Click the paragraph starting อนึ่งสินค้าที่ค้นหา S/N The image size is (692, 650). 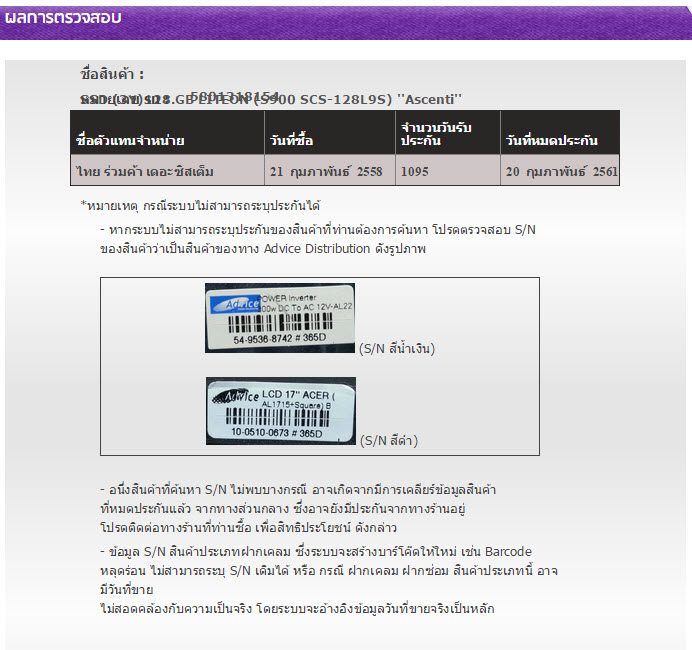coord(298,508)
